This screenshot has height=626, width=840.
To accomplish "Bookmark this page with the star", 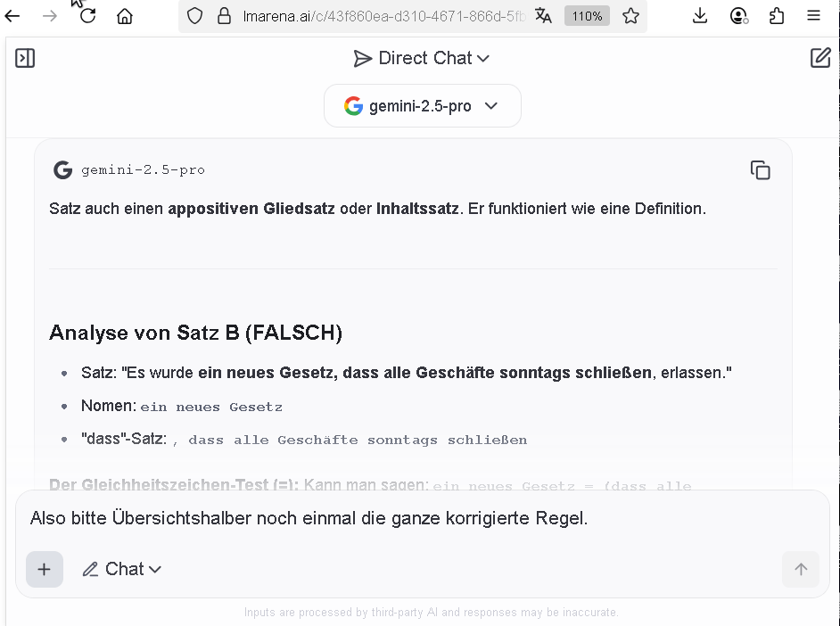I will pos(630,16).
